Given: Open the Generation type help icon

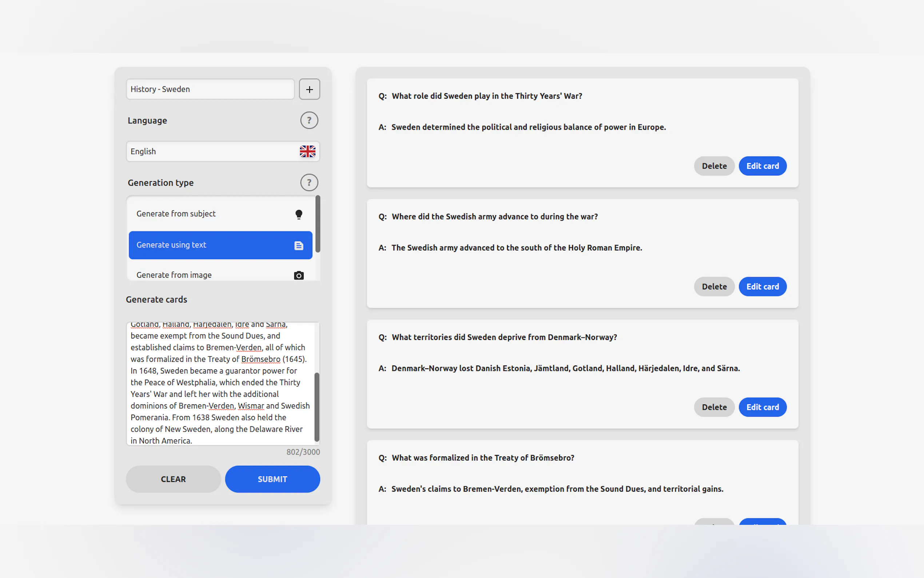Looking at the screenshot, I should click(x=308, y=183).
